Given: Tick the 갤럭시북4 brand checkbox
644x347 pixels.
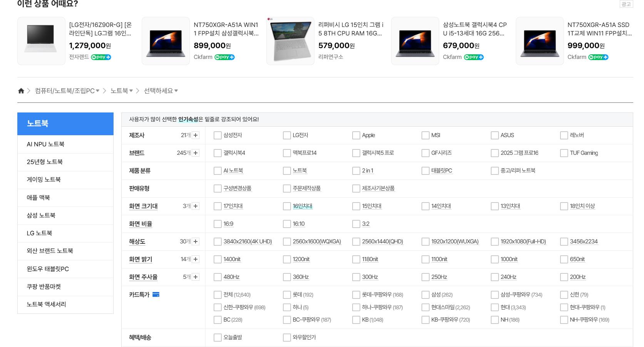Looking at the screenshot, I should [217, 153].
